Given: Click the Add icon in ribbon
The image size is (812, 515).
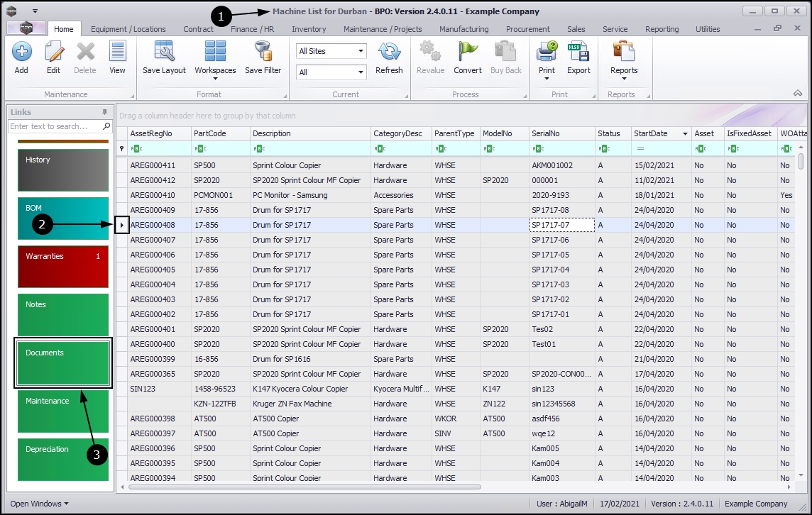Looking at the screenshot, I should click(21, 52).
